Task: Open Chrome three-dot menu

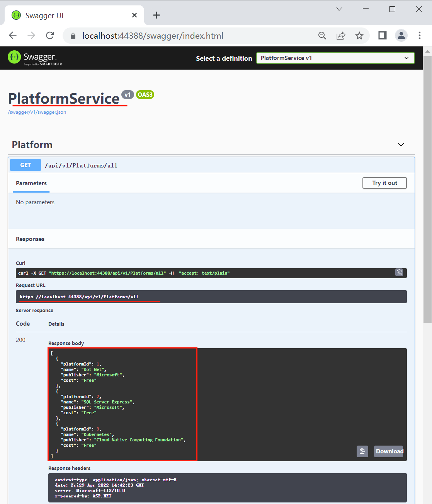Action: pos(420,36)
